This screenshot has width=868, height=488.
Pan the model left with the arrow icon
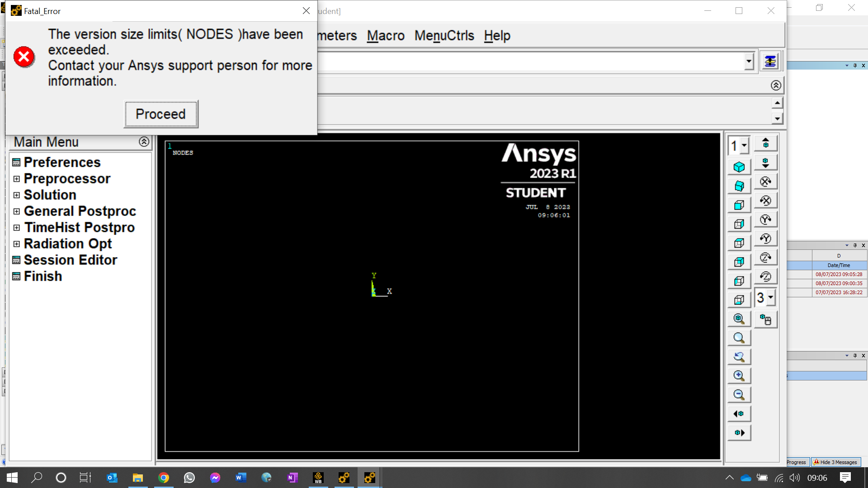coord(739,413)
